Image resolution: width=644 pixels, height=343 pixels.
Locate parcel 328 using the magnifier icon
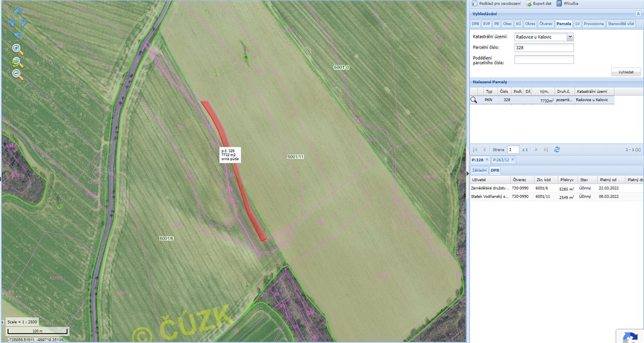click(x=474, y=100)
